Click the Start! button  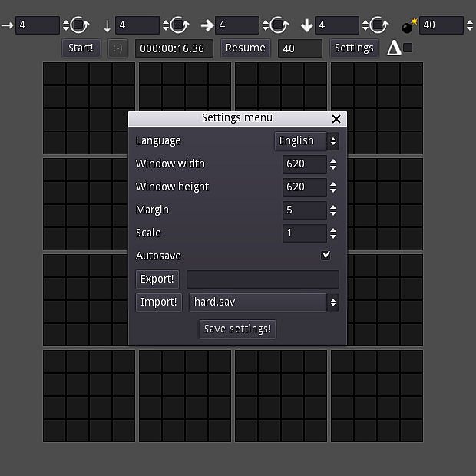pyautogui.click(x=81, y=48)
